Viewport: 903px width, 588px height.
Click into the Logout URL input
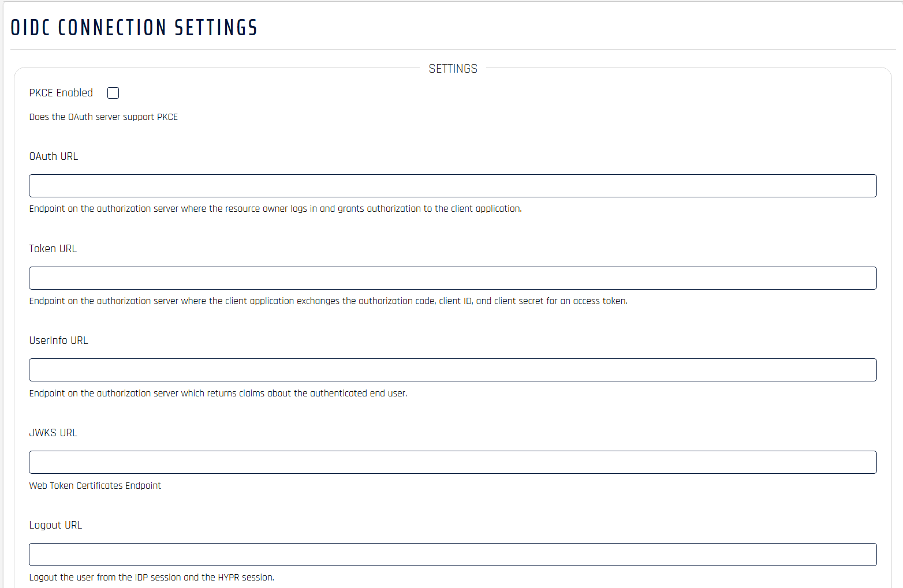coord(453,555)
